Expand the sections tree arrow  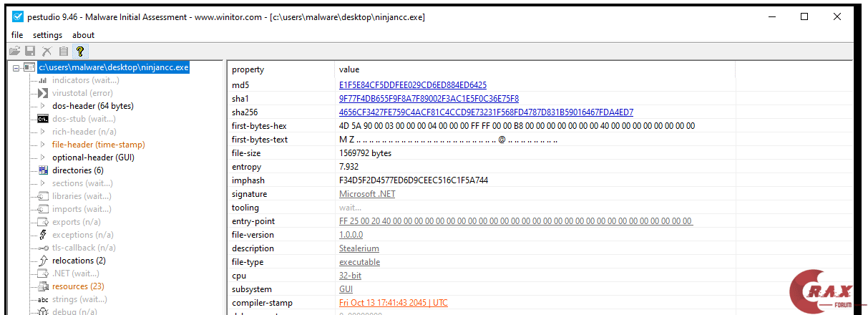click(x=43, y=183)
